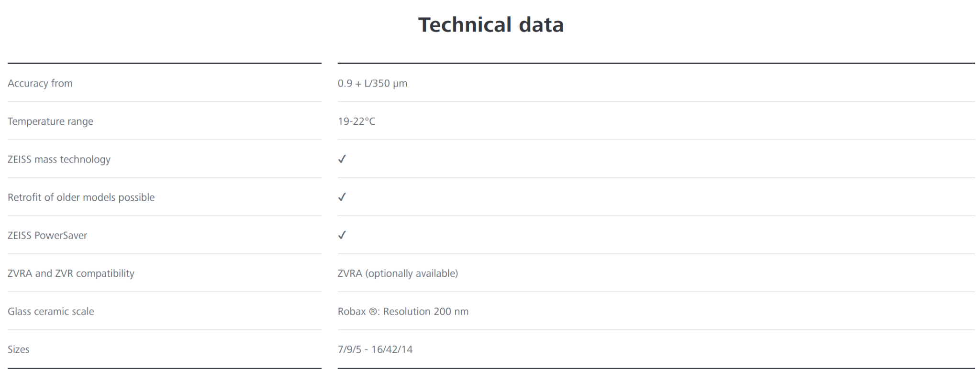This screenshot has height=369, width=980.
Task: Click the registered trademark symbol after Robax
Action: pyautogui.click(x=373, y=312)
